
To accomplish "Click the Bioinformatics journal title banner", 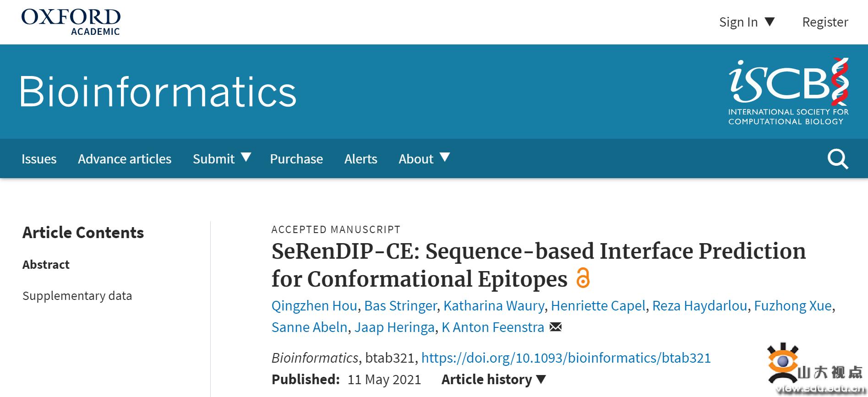I will (x=158, y=92).
